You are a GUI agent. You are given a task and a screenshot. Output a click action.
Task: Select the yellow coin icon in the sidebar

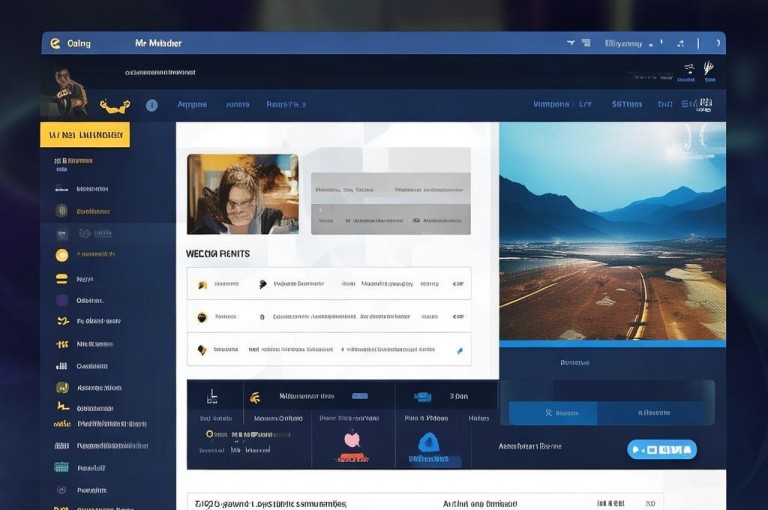[x=62, y=255]
